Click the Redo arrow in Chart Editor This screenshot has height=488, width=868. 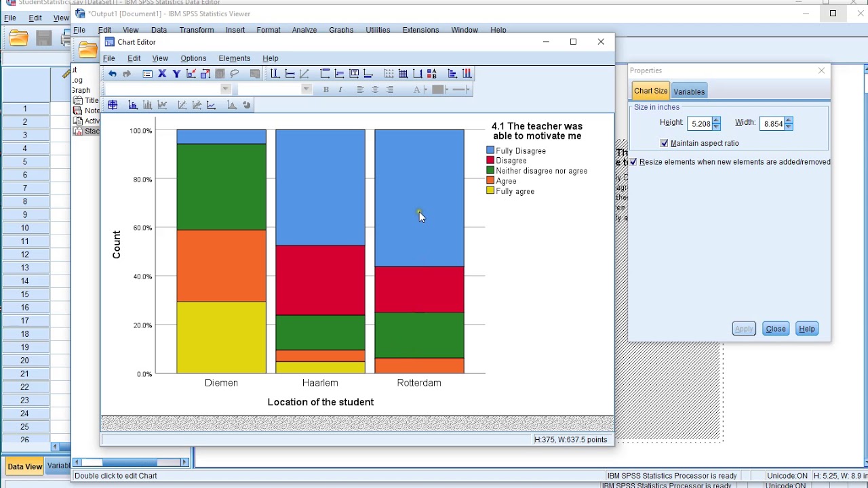click(127, 74)
